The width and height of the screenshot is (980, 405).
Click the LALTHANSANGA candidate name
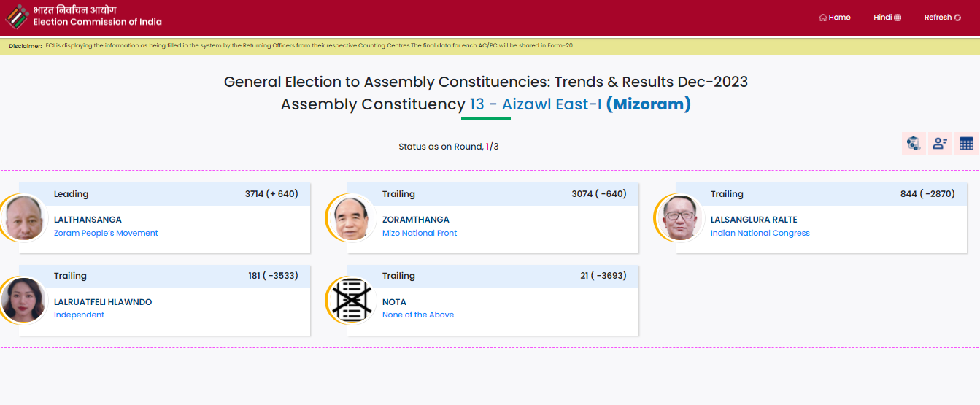coord(88,220)
